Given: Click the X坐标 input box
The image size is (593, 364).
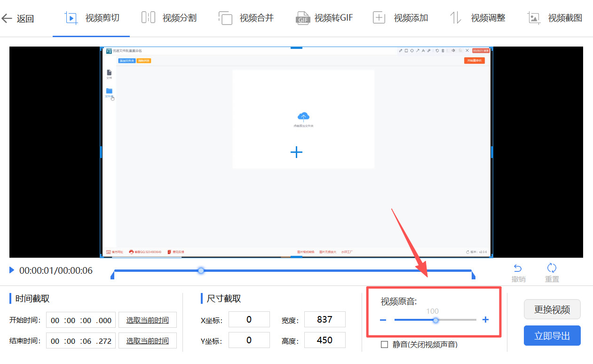Looking at the screenshot, I should [249, 320].
